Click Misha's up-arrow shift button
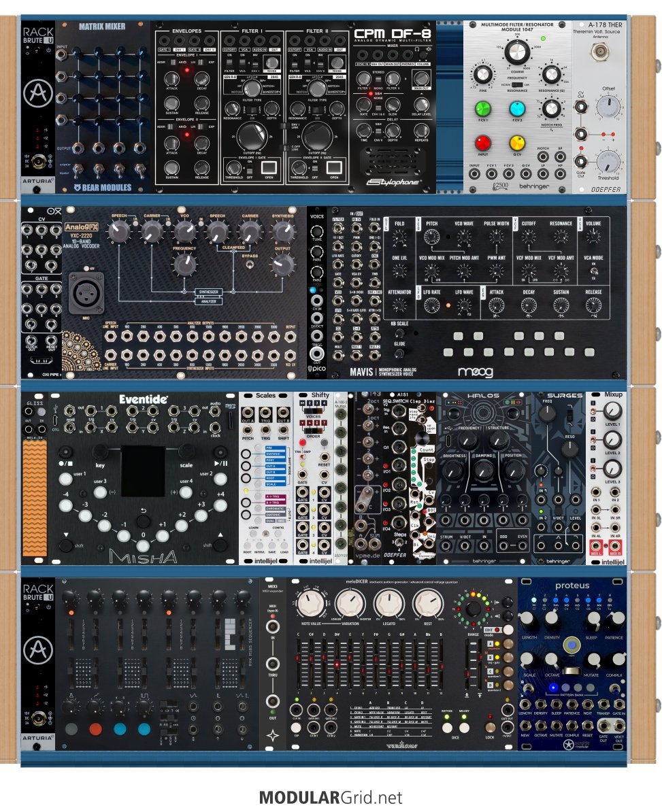This screenshot has width=662, height=812. point(220,545)
